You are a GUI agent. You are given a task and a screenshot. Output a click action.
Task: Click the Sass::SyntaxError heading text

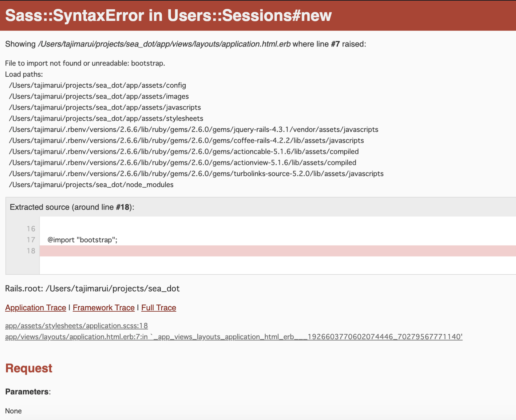pos(168,15)
